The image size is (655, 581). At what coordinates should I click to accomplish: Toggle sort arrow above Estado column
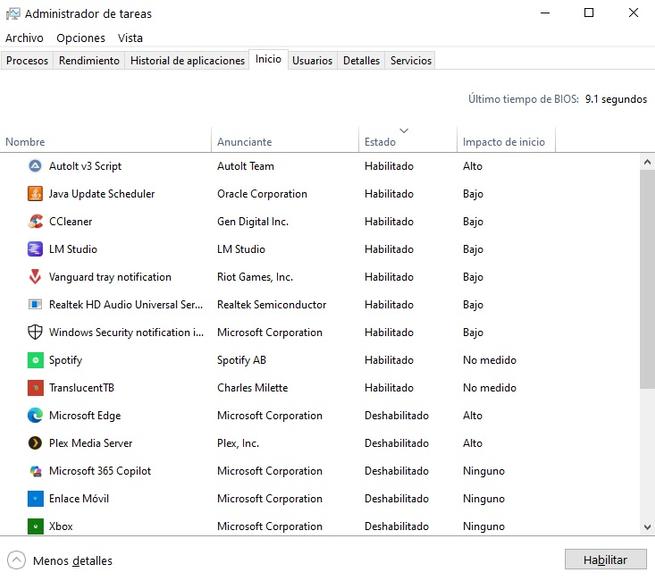[404, 131]
